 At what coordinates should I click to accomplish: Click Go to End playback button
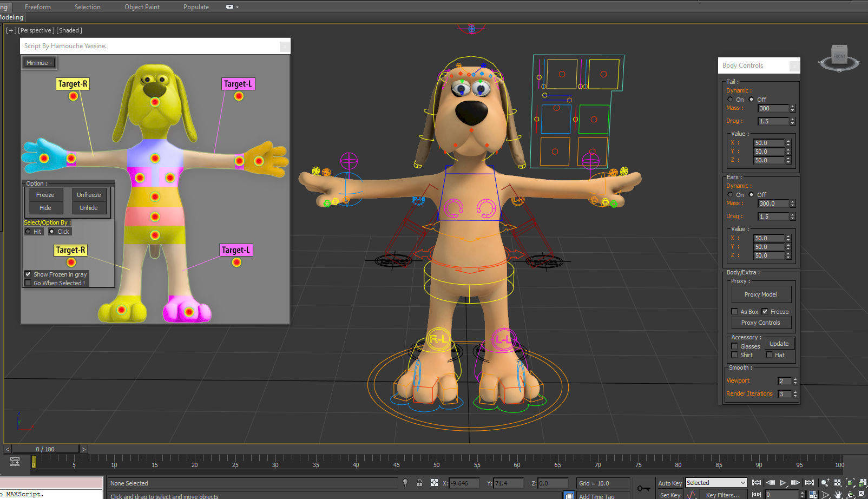click(x=809, y=482)
